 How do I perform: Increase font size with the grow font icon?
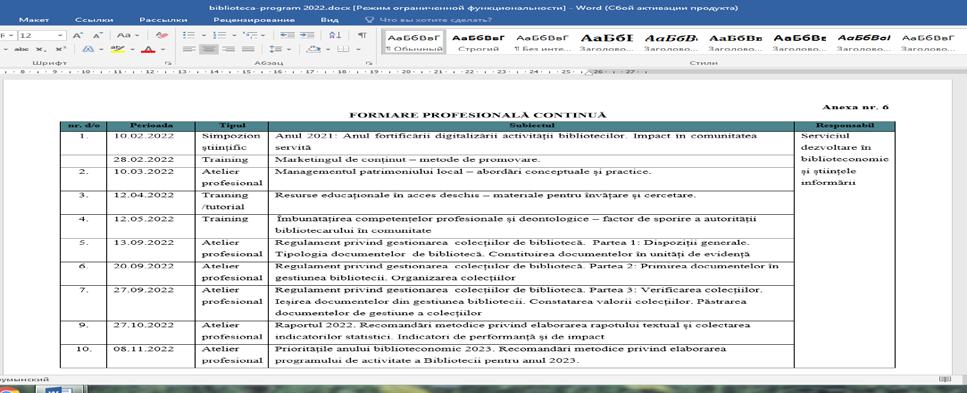[78, 36]
